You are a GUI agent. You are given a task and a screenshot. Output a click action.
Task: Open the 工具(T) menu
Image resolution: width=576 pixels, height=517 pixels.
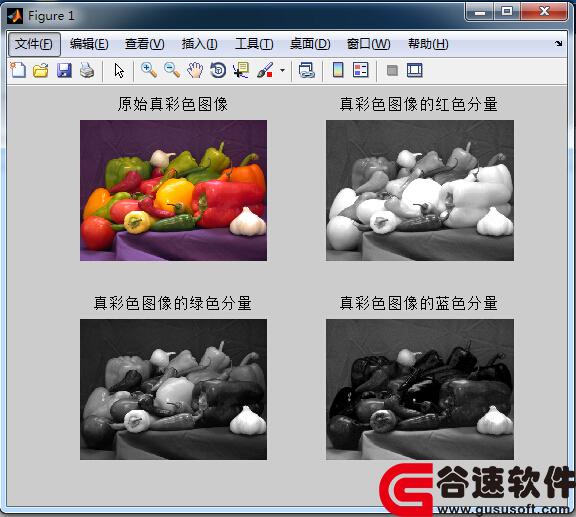[x=254, y=44]
